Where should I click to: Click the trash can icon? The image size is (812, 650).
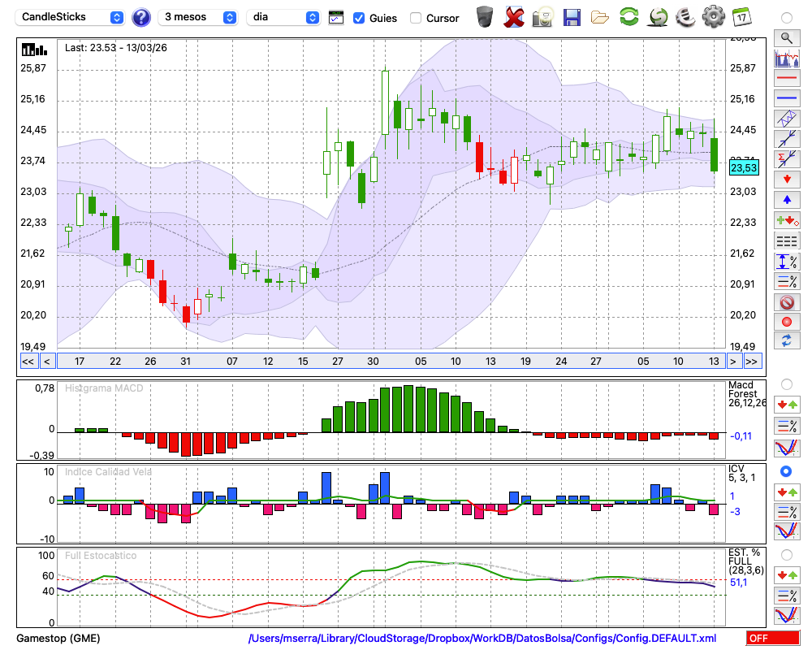[x=485, y=17]
